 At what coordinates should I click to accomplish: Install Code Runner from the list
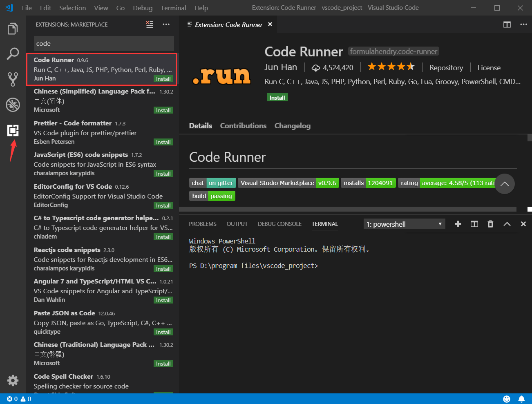pos(163,79)
